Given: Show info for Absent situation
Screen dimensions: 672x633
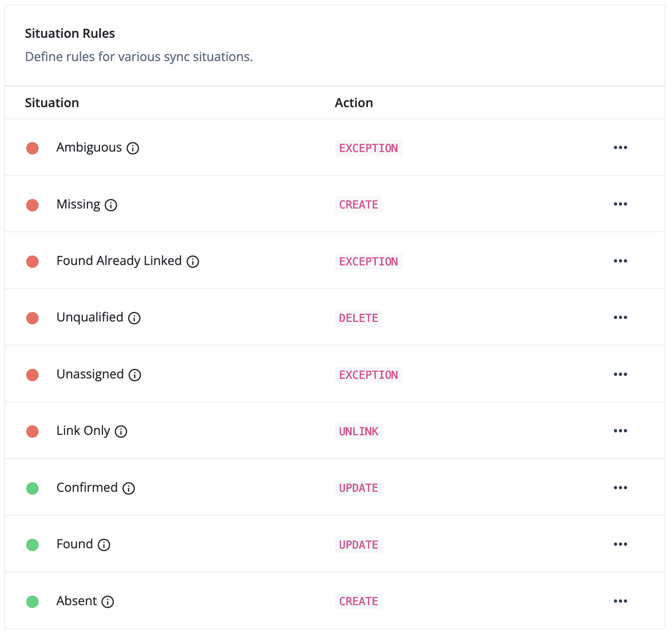Looking at the screenshot, I should tap(108, 602).
